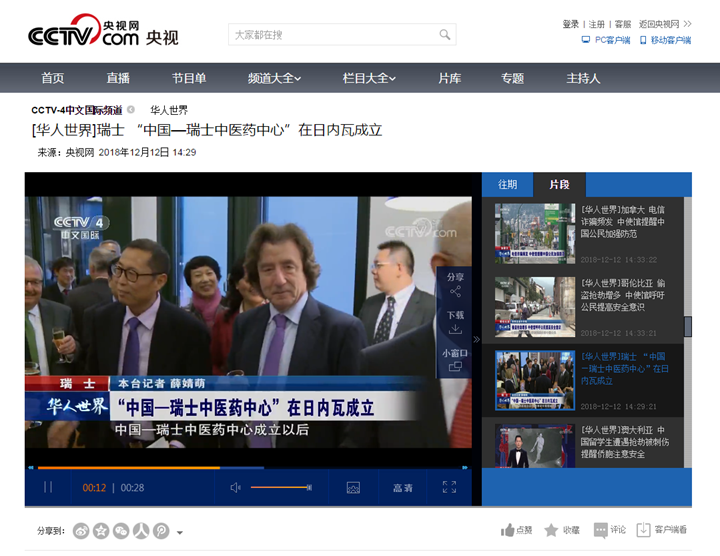720x556 pixels.
Task: Collapse the playlist panel with double-chevron
Action: pos(477,339)
